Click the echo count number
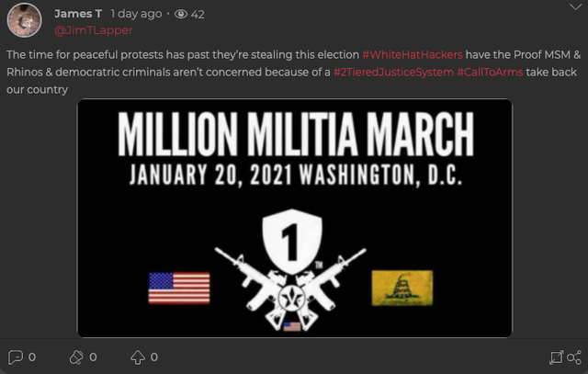This screenshot has width=588, height=374. [x=93, y=357]
